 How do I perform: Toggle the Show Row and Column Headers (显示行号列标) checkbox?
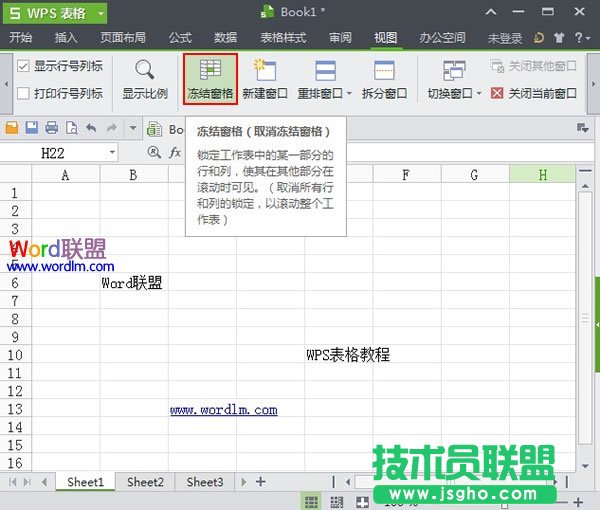pyautogui.click(x=23, y=66)
